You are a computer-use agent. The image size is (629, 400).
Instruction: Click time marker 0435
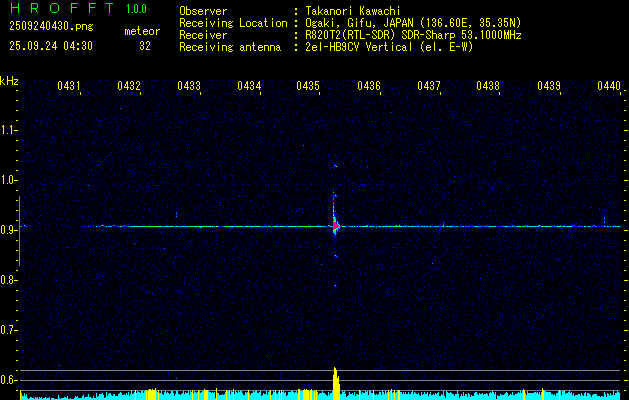[x=308, y=86]
